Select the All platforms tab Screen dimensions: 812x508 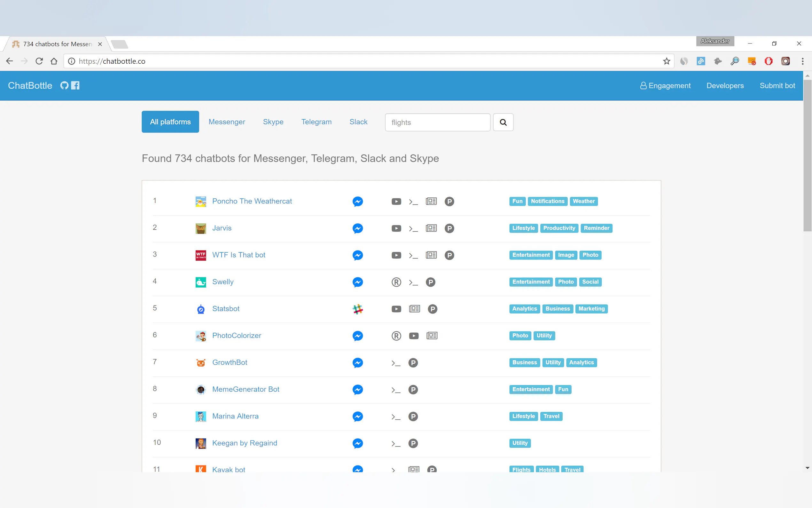[x=170, y=122]
